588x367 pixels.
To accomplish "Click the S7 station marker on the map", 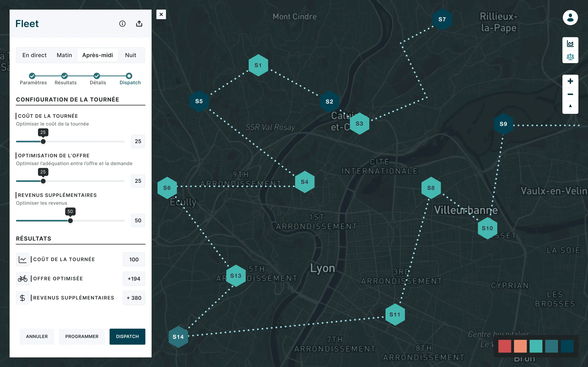I will [x=442, y=19].
